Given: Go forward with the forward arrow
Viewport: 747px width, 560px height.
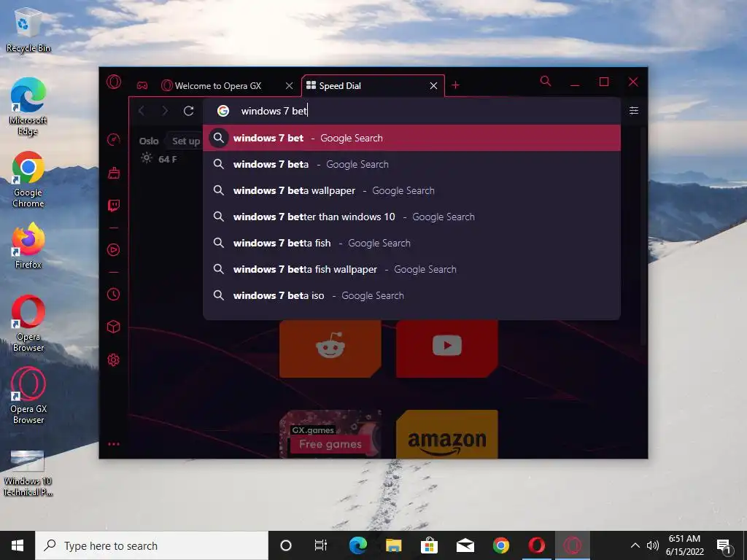Looking at the screenshot, I should coord(165,111).
